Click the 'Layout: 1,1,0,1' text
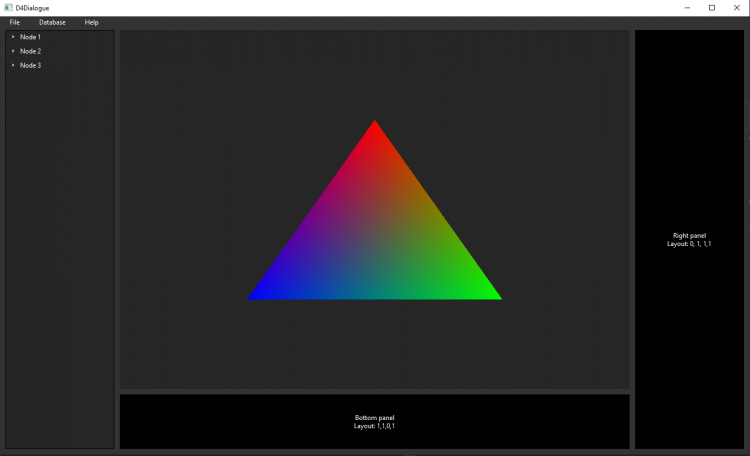This screenshot has height=456, width=750. [375, 426]
